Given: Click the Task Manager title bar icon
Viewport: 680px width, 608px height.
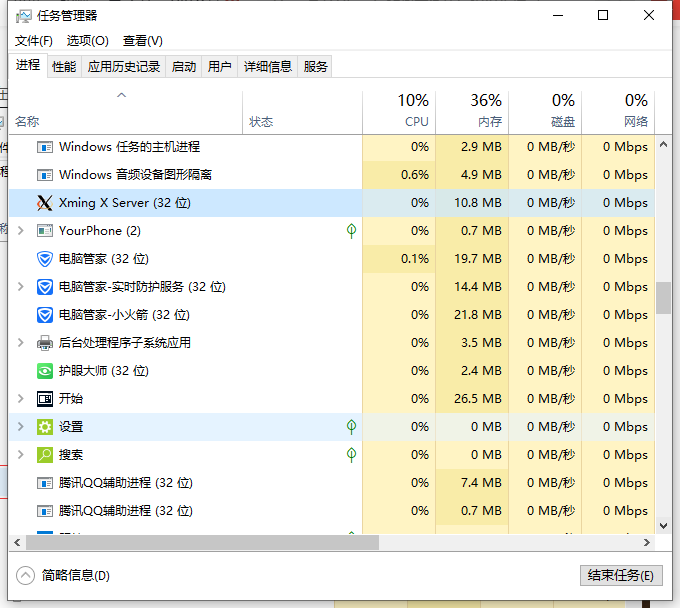Looking at the screenshot, I should pos(23,16).
